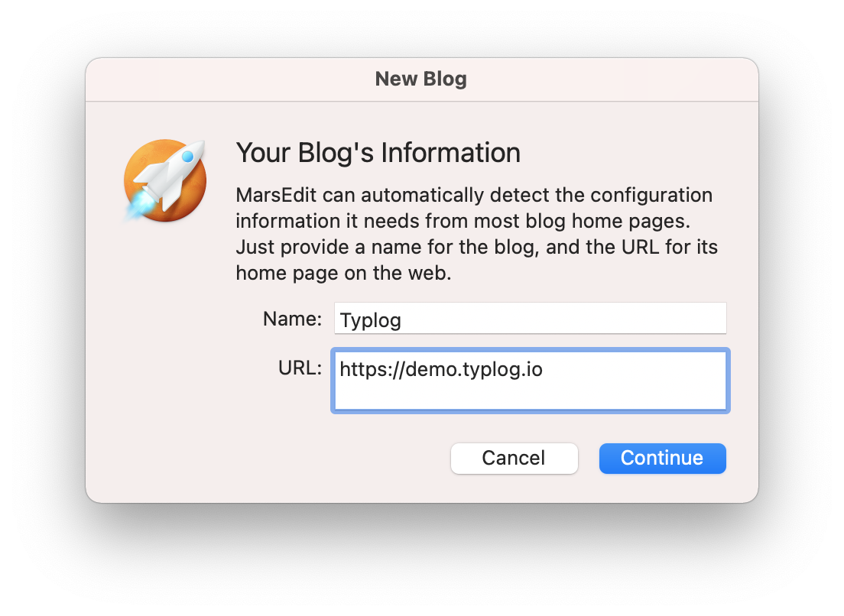Screen dimensions: 844x616
Task: Focus the blog Name text field
Action: (531, 319)
